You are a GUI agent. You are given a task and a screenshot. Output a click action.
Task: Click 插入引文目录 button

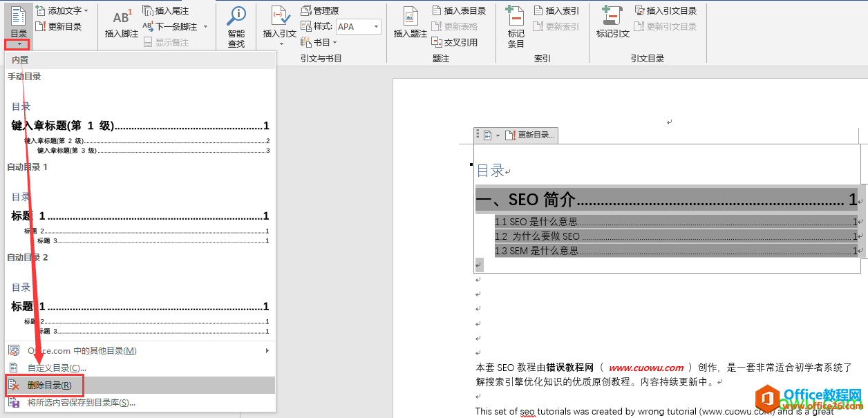[x=666, y=10]
